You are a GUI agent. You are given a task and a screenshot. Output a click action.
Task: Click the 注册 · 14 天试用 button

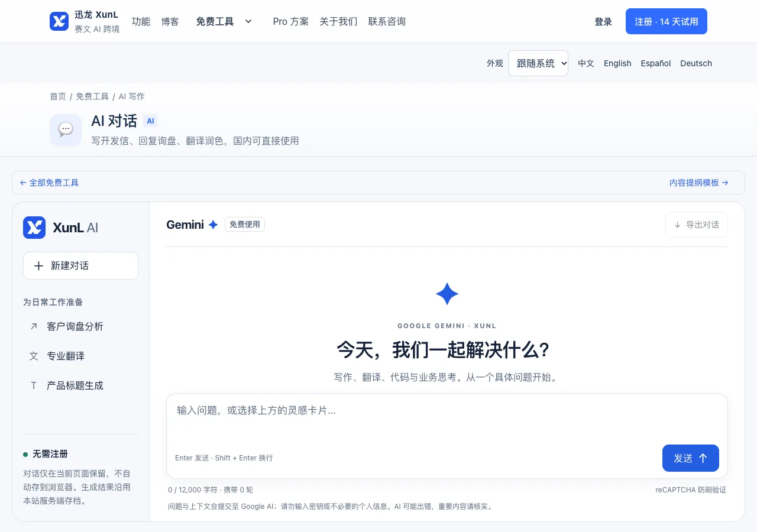pos(667,21)
